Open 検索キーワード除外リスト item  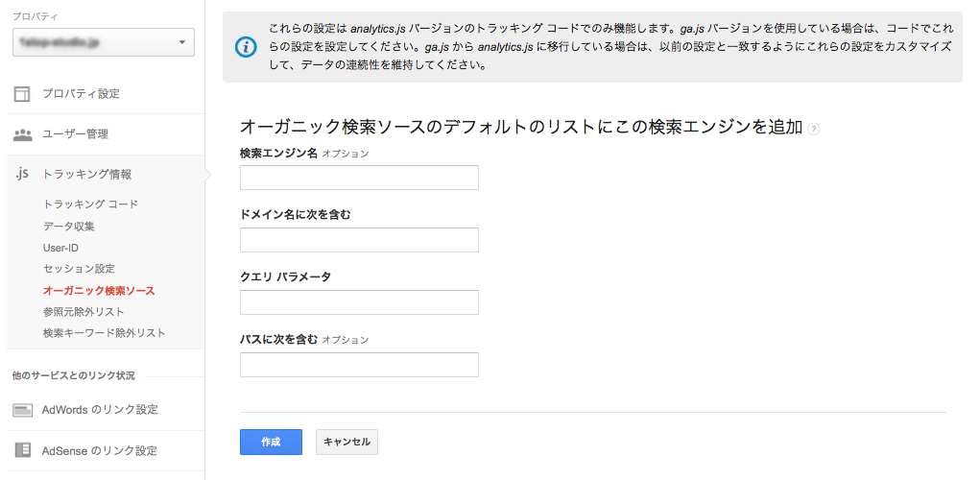click(105, 333)
